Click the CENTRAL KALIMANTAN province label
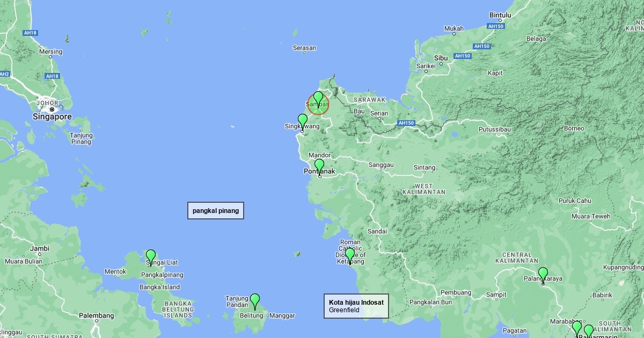 click(517, 258)
